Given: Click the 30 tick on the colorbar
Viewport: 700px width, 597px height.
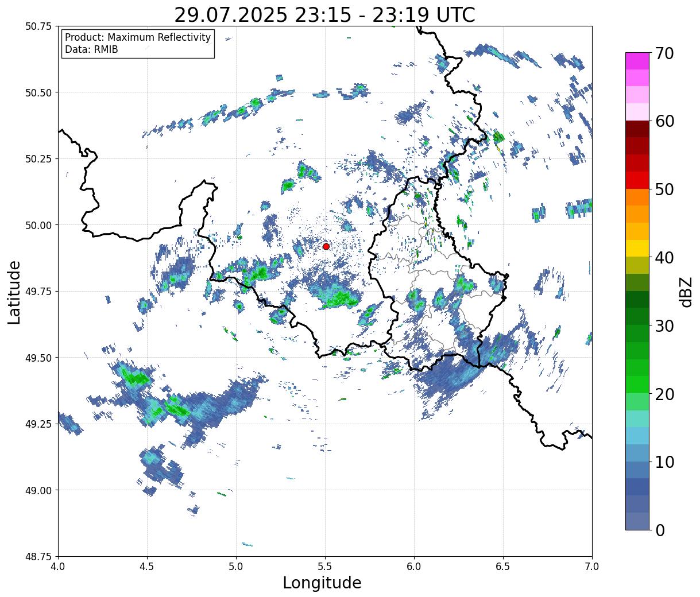Looking at the screenshot, I should coord(664,326).
